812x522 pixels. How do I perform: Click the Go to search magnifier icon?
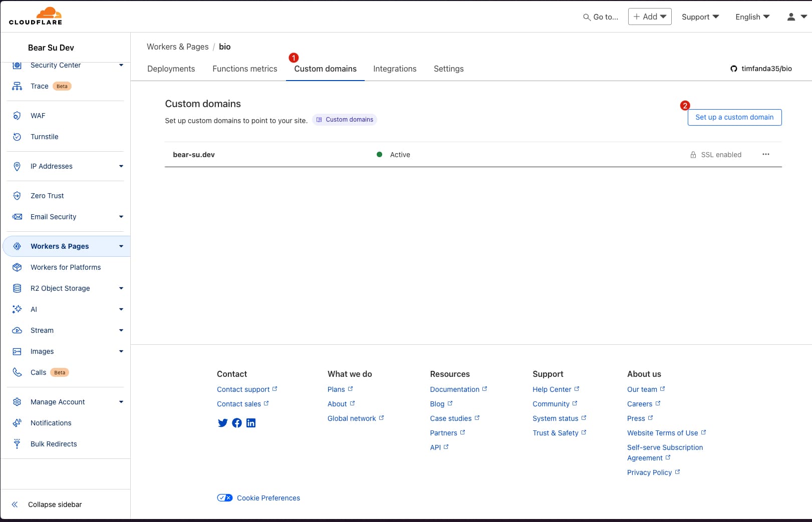(x=587, y=17)
